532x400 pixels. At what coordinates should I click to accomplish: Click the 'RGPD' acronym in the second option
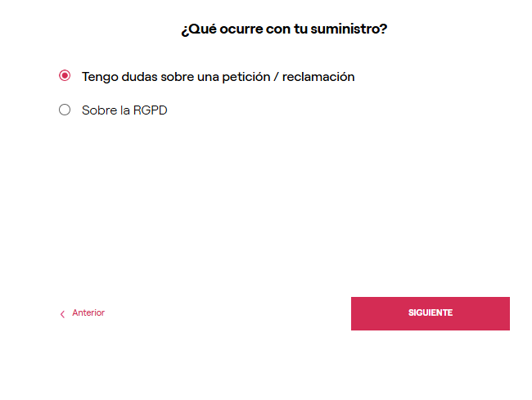[x=151, y=110]
